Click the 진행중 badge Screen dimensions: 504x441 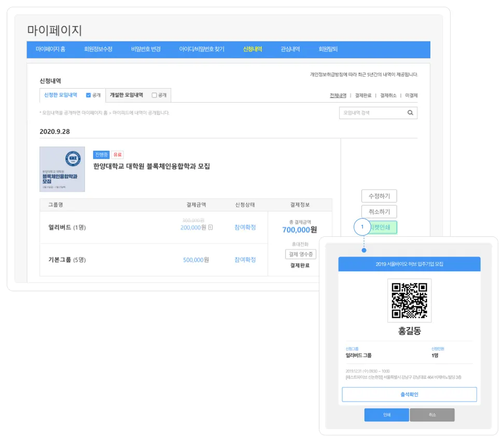coord(101,155)
